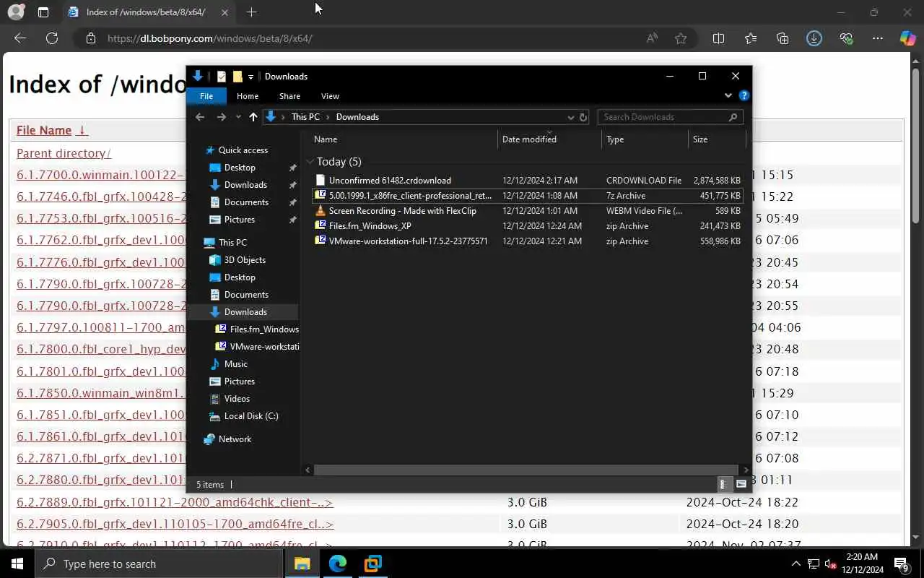Open Properties from Explorer quick access toolbar
This screenshot has height=578, width=924.
222,77
